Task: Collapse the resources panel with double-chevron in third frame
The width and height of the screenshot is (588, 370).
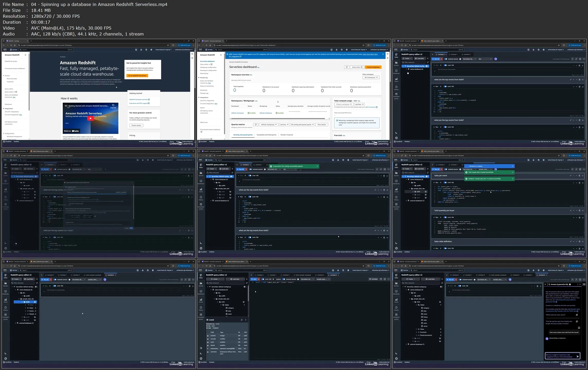Action: tap(428, 58)
